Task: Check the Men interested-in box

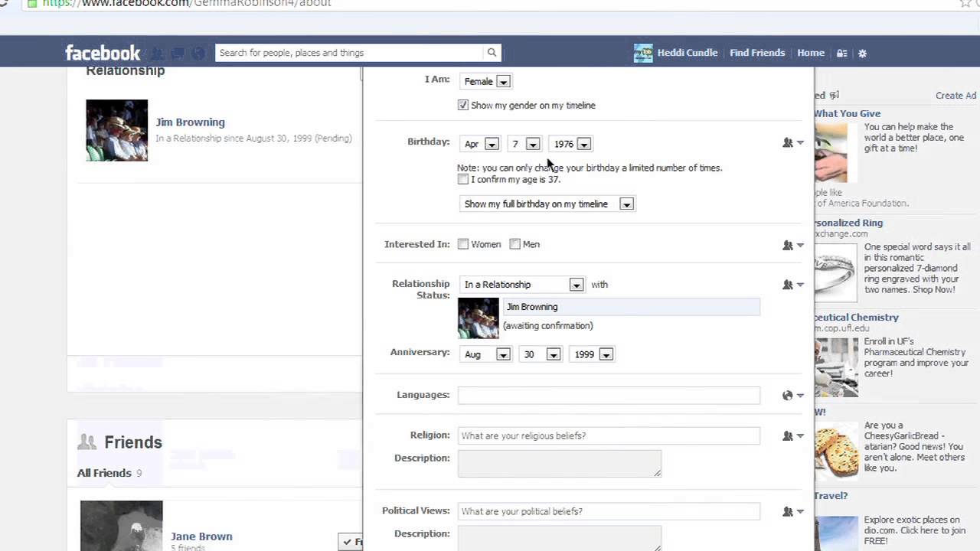Action: coord(515,244)
